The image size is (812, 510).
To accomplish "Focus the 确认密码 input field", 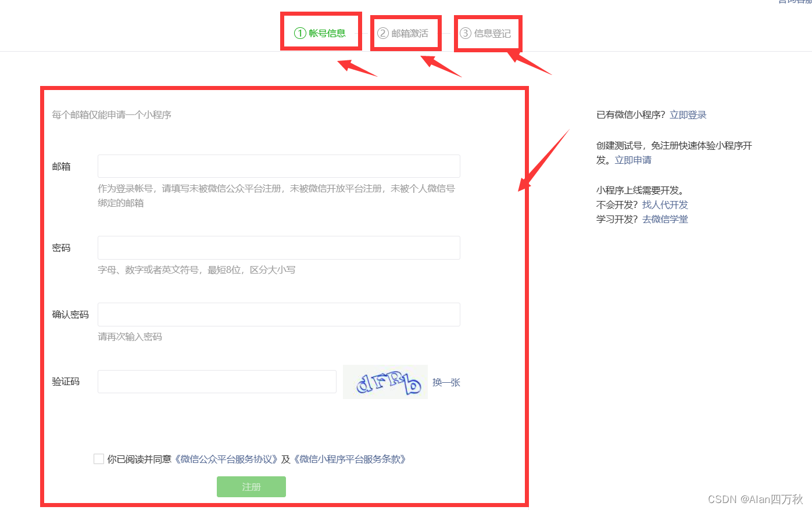I will tap(279, 314).
